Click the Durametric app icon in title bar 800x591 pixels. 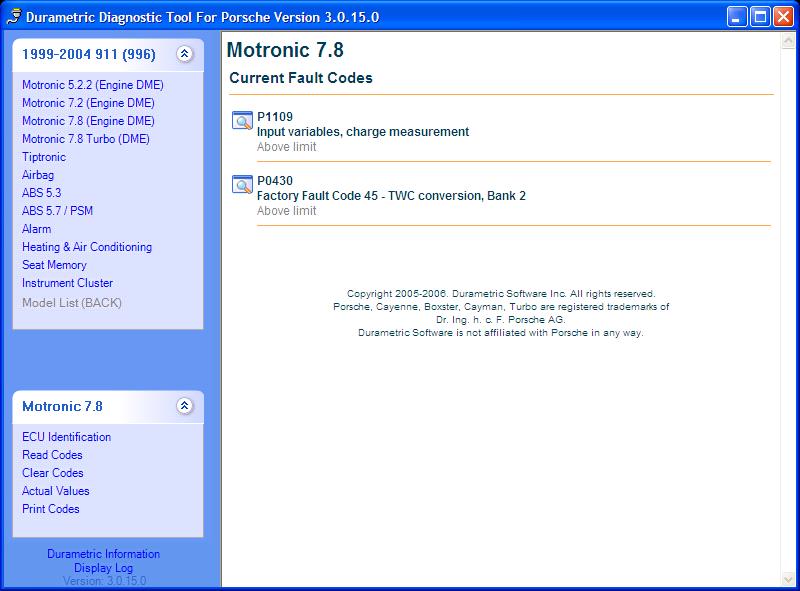(14, 17)
